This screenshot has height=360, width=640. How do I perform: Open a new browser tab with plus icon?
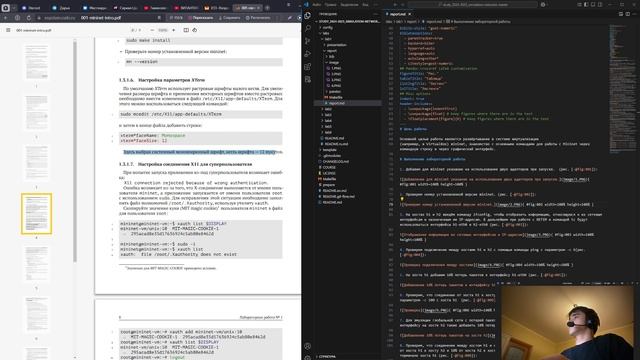(x=267, y=7)
